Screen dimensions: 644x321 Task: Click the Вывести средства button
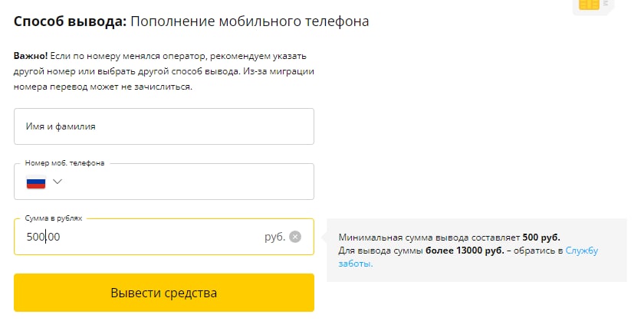(x=164, y=293)
